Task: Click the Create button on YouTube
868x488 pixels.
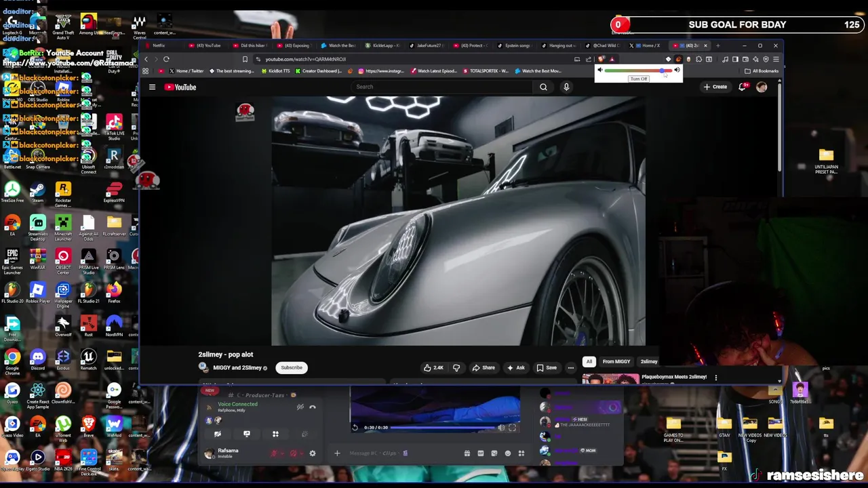Action: [715, 87]
